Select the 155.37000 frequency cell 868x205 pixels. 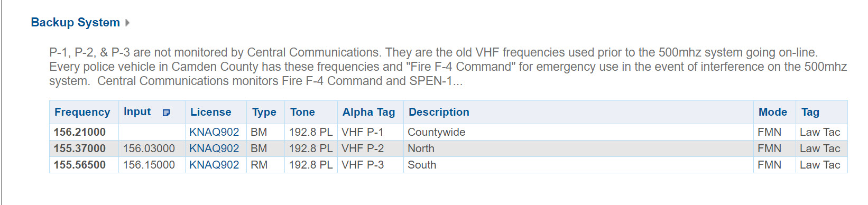point(84,148)
